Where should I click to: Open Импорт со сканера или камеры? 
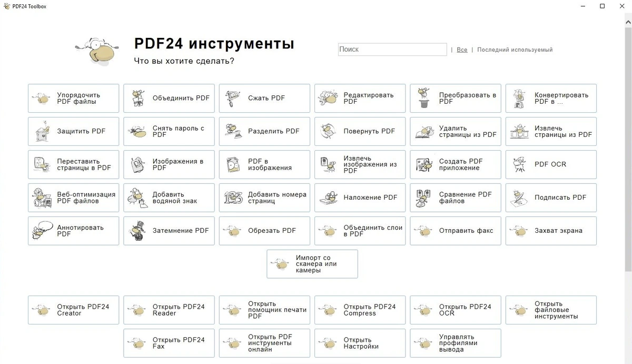(x=312, y=264)
